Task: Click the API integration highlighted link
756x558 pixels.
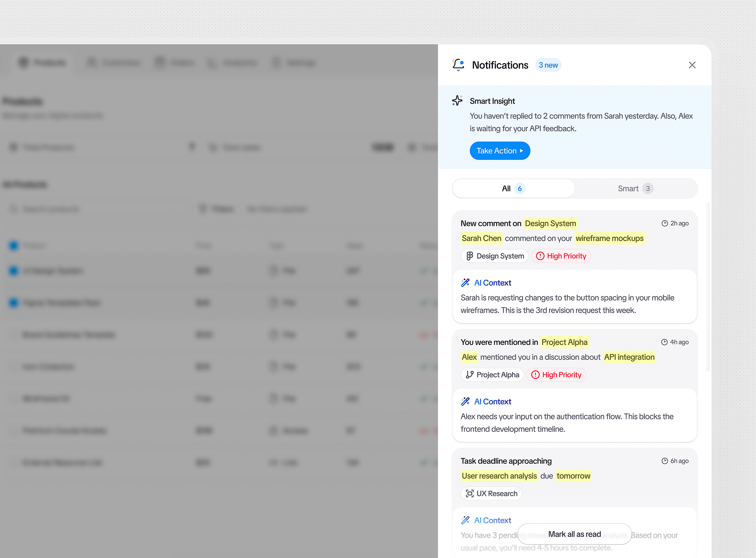Action: point(629,357)
